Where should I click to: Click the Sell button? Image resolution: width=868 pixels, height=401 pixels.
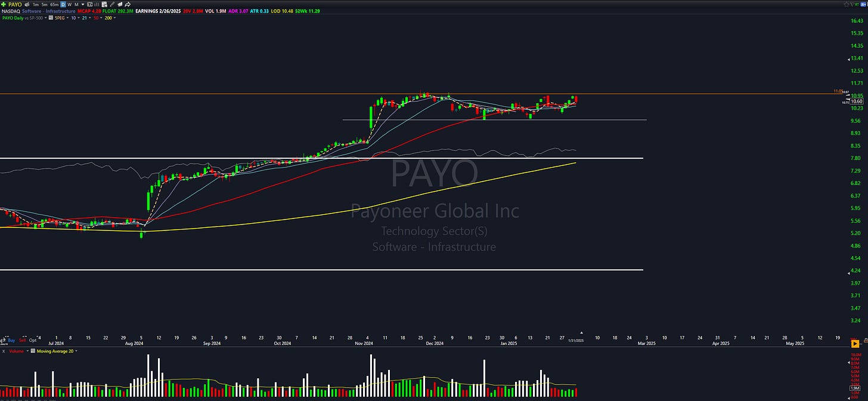(23, 340)
